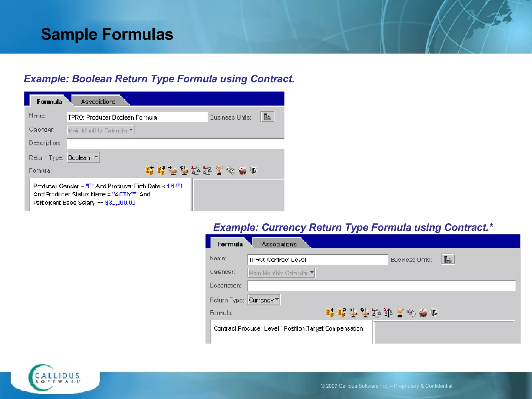This screenshot has width=532, height=399.
Task: Click plus-bowl icon in Boolean formula toolbar
Action: (x=172, y=170)
